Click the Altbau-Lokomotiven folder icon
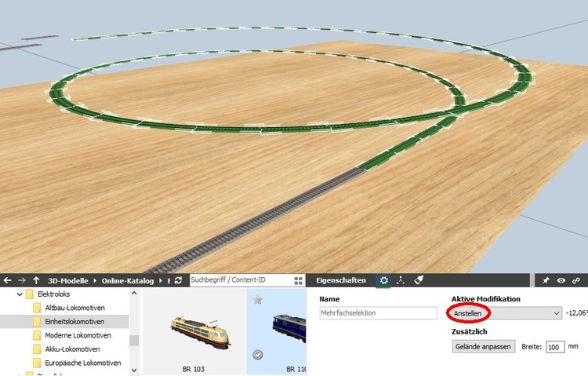The height and width of the screenshot is (376, 588). click(37, 308)
